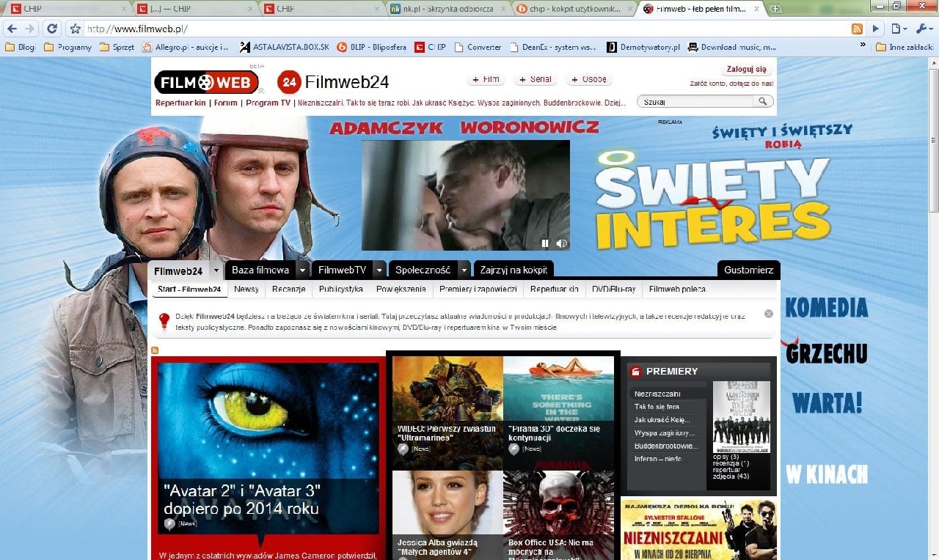Close the Filmweb24 info notice
This screenshot has width=939, height=560.
pyautogui.click(x=768, y=314)
